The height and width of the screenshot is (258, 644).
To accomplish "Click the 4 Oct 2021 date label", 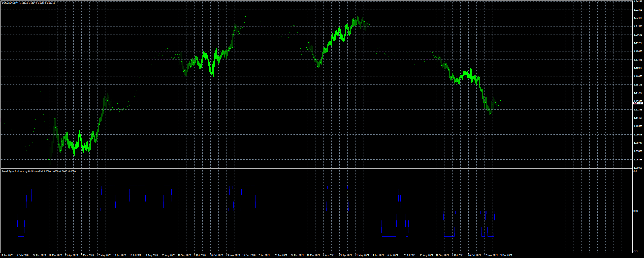I will [x=458, y=255].
